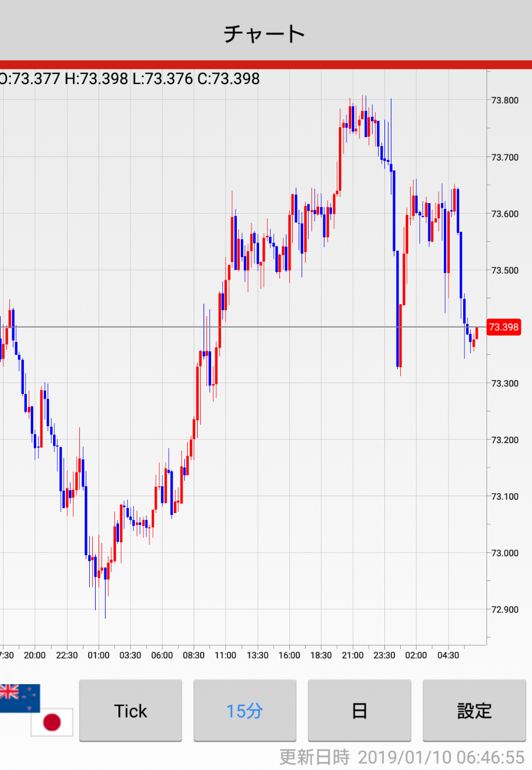Image resolution: width=532 pixels, height=770 pixels.
Task: Tap the チャート title in the header
Action: pos(265,34)
